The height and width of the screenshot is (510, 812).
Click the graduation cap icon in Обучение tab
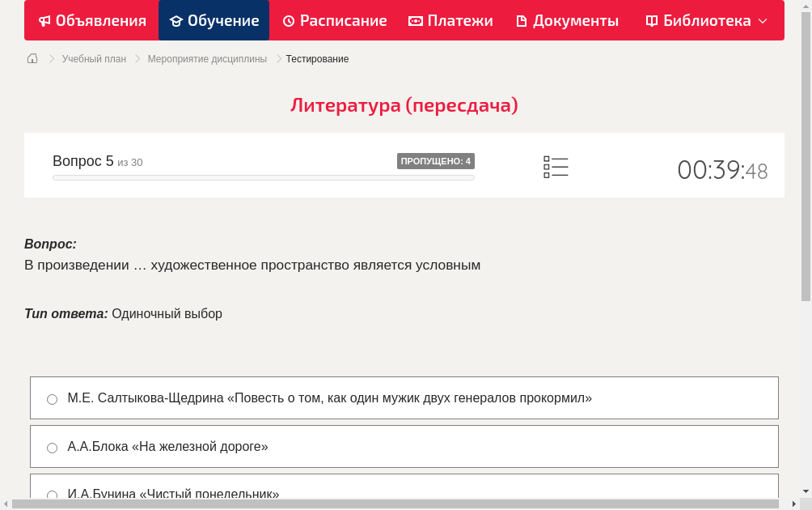click(x=179, y=20)
